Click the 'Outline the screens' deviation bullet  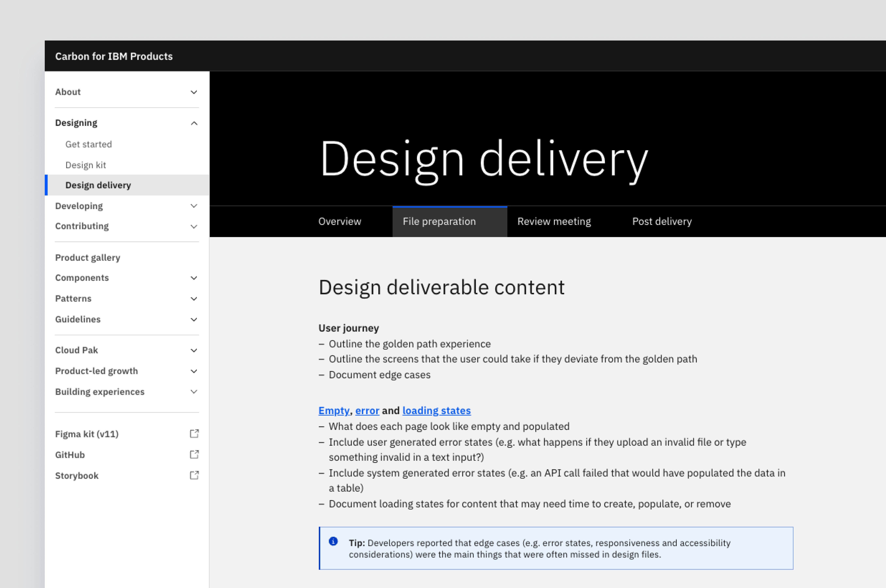point(513,359)
